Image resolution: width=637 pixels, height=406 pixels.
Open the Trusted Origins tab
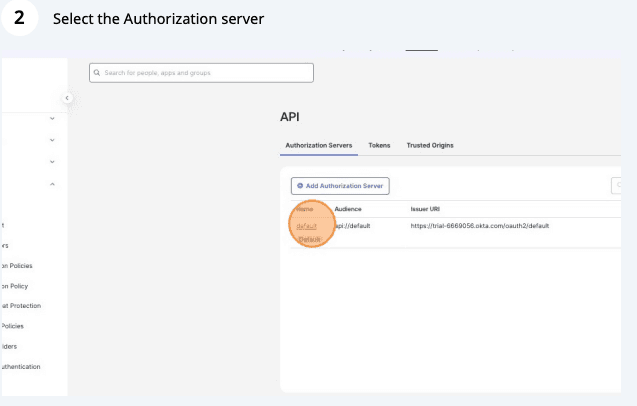430,145
